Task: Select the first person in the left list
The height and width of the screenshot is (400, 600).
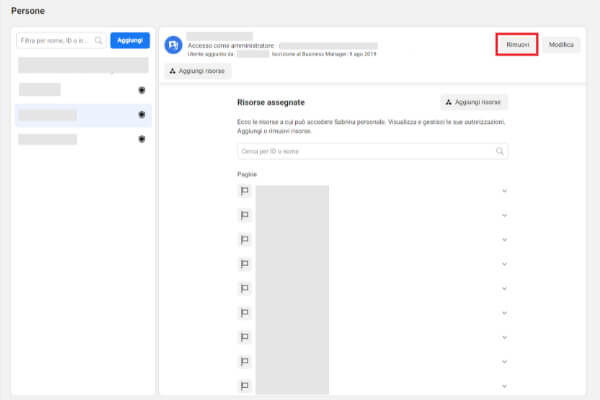Action: click(x=80, y=90)
